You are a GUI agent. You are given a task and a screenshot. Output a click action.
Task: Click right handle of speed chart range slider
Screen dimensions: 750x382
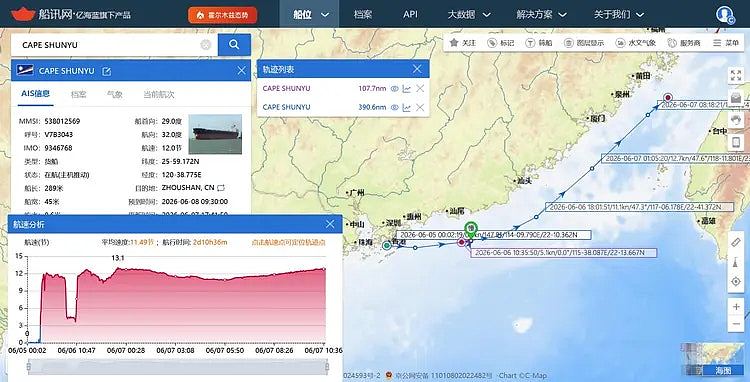point(327,367)
